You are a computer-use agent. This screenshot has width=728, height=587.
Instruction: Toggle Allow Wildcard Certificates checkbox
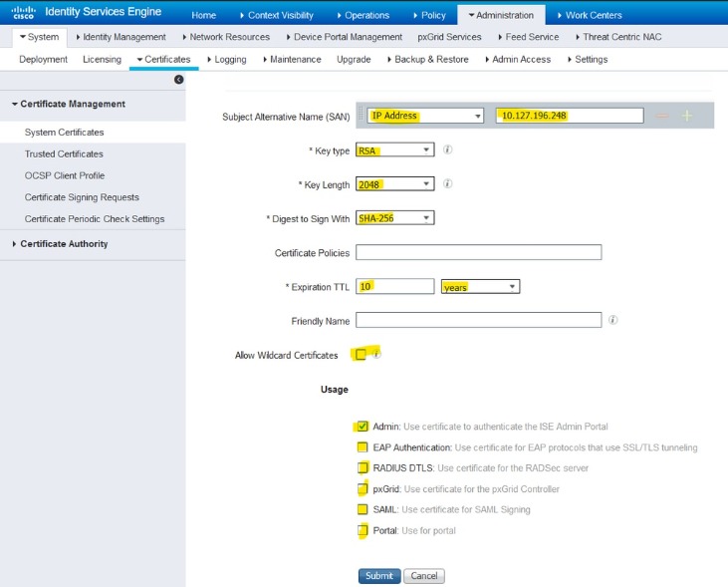pos(361,355)
